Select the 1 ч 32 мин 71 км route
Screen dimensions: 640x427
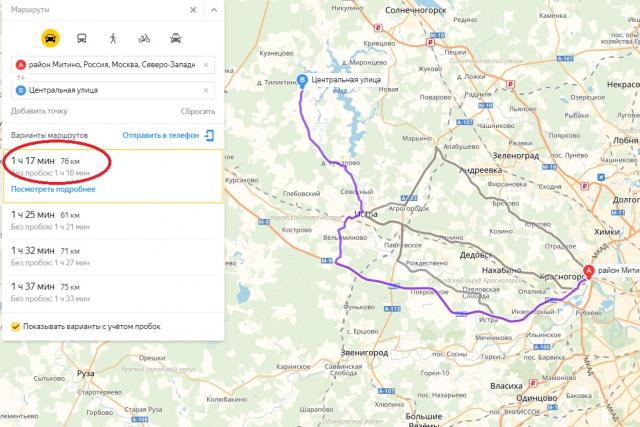(113, 257)
